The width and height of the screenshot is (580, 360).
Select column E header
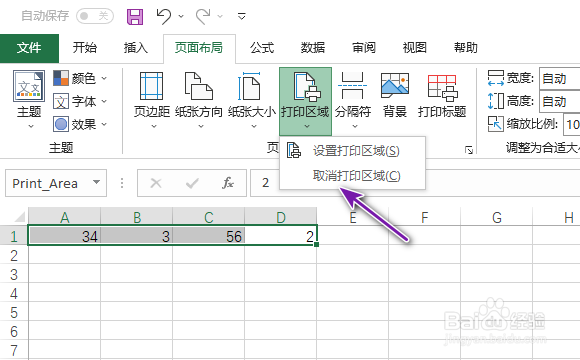(353, 217)
